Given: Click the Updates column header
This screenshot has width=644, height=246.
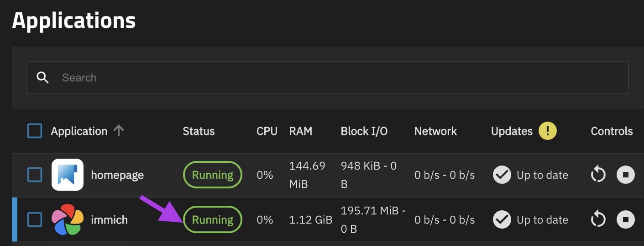Looking at the screenshot, I should click(512, 131).
